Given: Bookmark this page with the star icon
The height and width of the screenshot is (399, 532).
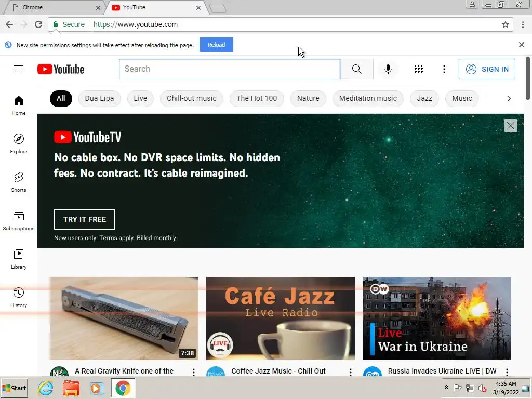Looking at the screenshot, I should click(505, 24).
